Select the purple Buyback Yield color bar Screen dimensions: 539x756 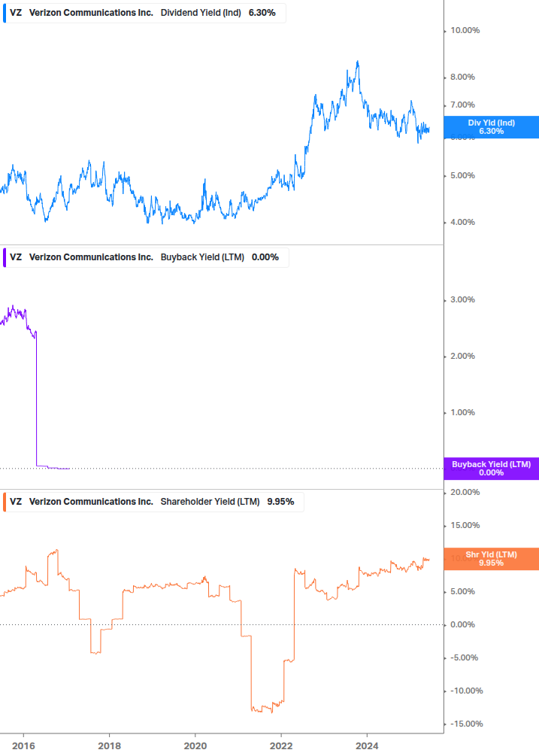(5, 257)
